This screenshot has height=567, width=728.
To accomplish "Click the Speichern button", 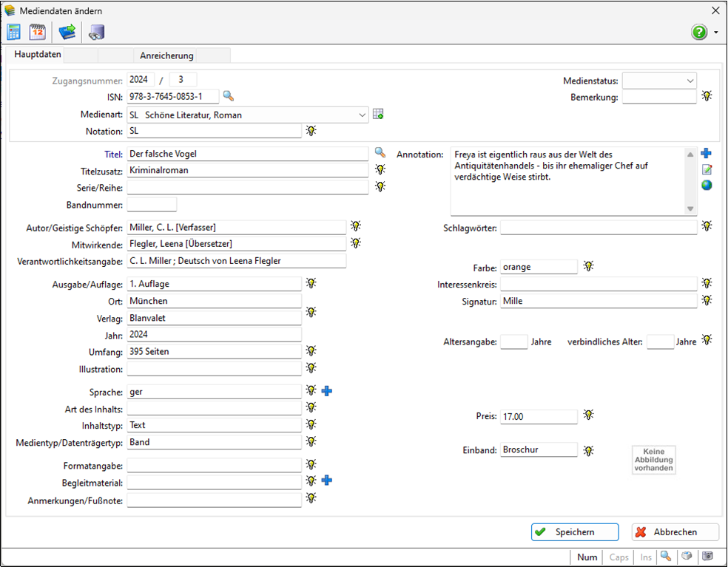I will pos(574,532).
